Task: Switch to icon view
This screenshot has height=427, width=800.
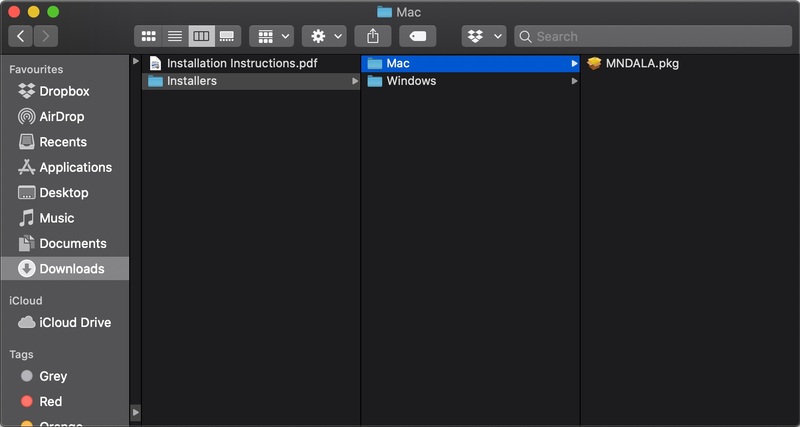Action: [148, 36]
